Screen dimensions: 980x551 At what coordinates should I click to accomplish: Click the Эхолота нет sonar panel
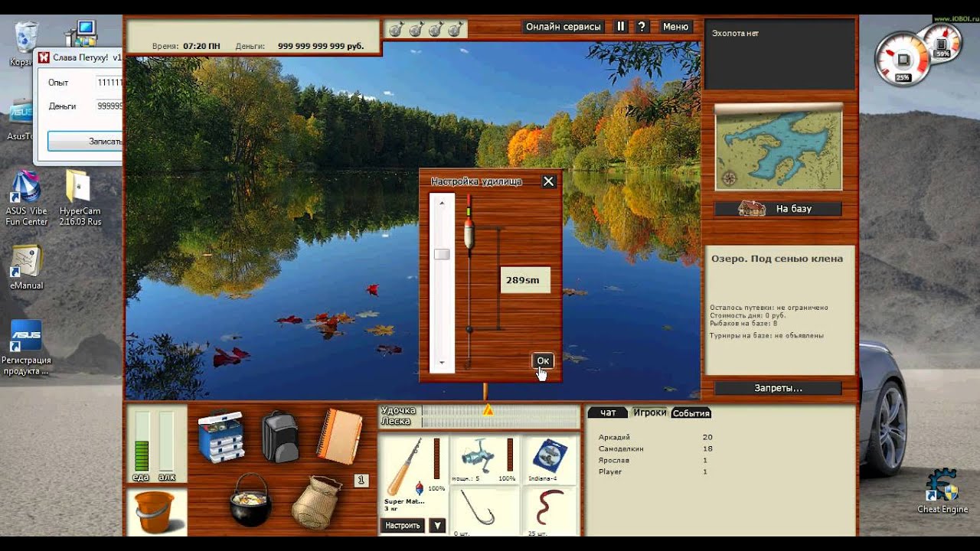click(779, 55)
